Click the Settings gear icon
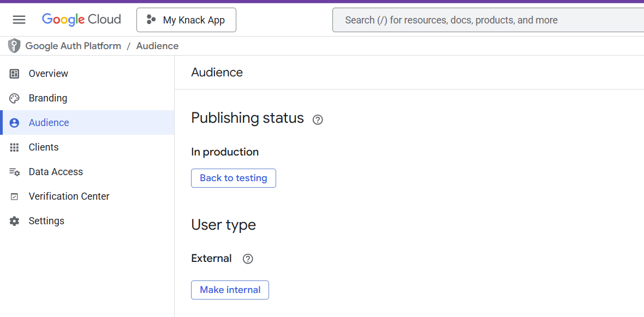 (x=14, y=222)
